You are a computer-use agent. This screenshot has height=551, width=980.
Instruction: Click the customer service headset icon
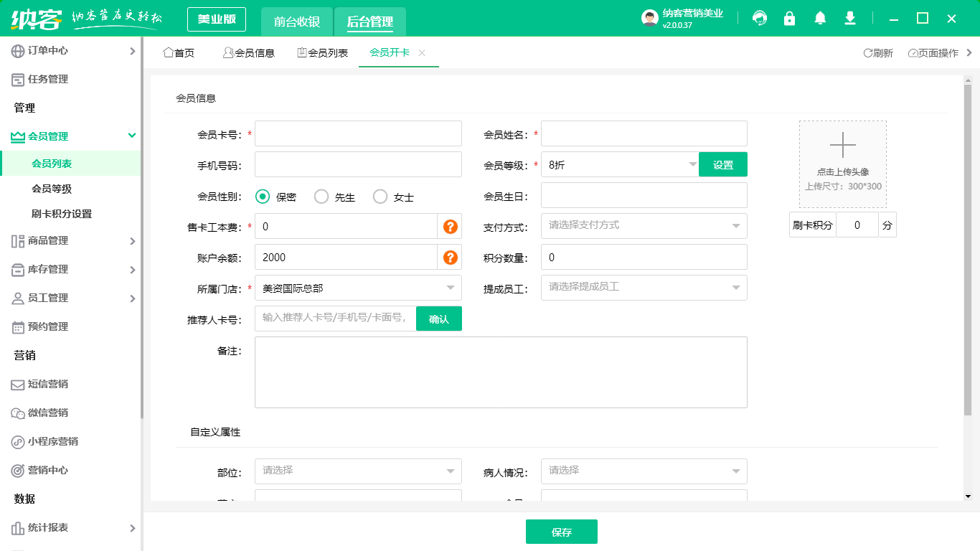pos(760,19)
